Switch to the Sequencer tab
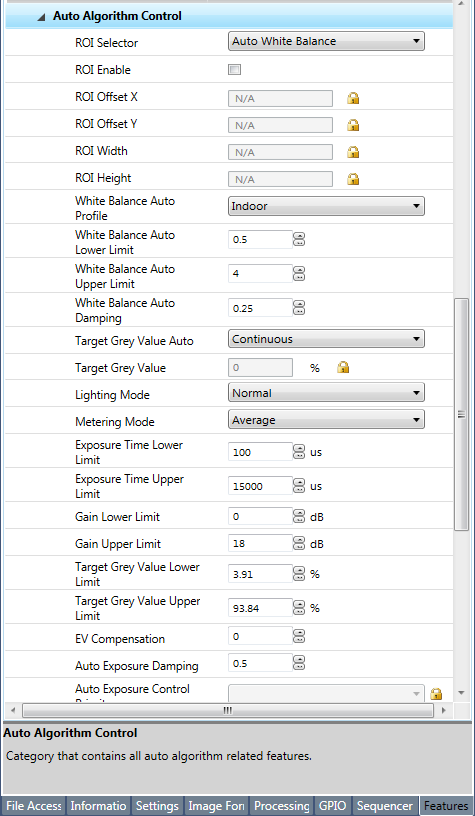475x816 pixels. [385, 806]
